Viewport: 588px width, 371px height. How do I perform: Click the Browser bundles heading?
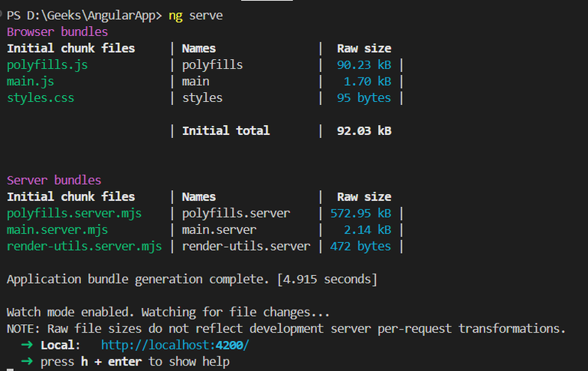tap(57, 32)
